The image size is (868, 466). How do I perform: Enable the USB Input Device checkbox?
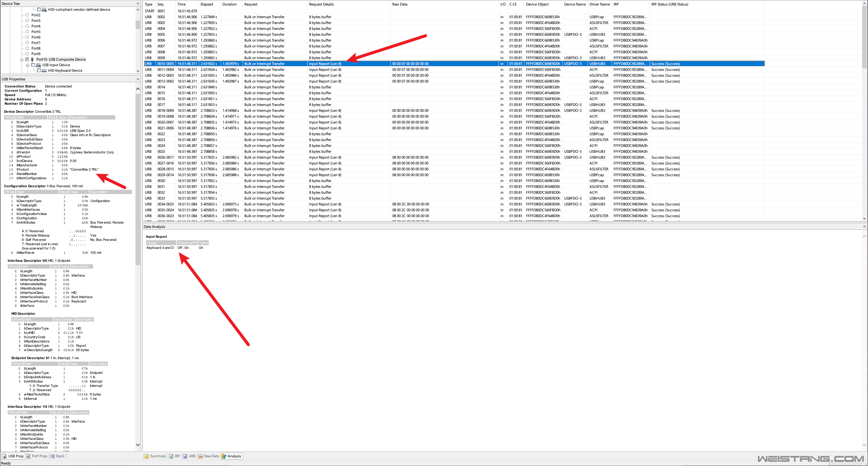point(33,65)
